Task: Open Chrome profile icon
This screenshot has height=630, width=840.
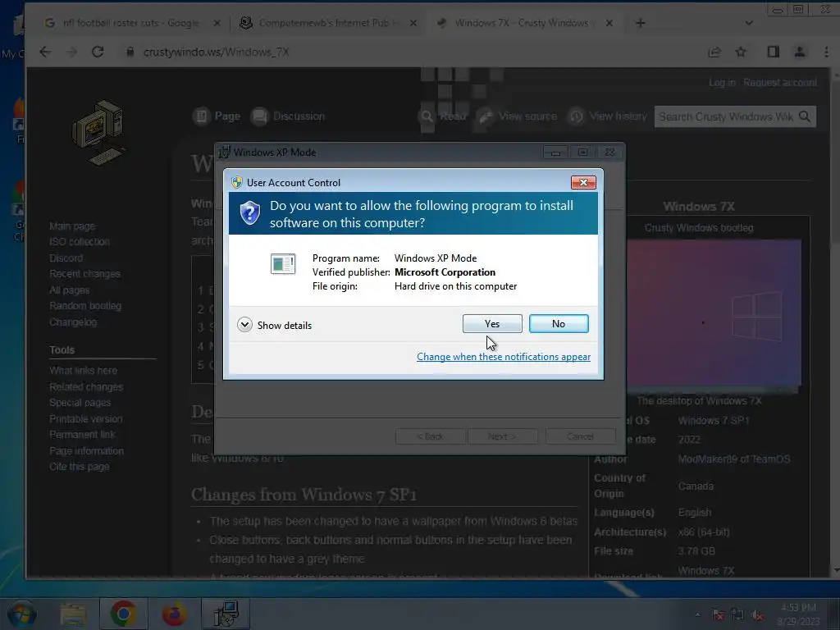Action: coord(799,52)
